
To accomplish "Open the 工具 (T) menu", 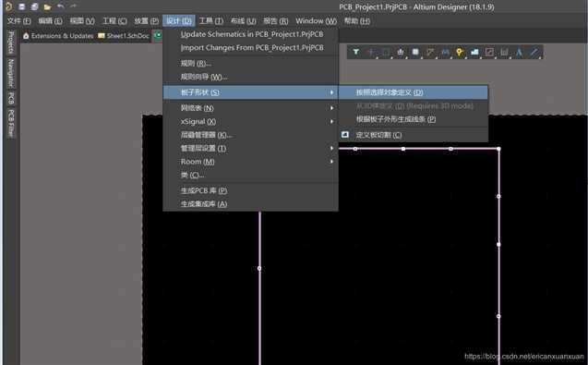I will tap(211, 21).
